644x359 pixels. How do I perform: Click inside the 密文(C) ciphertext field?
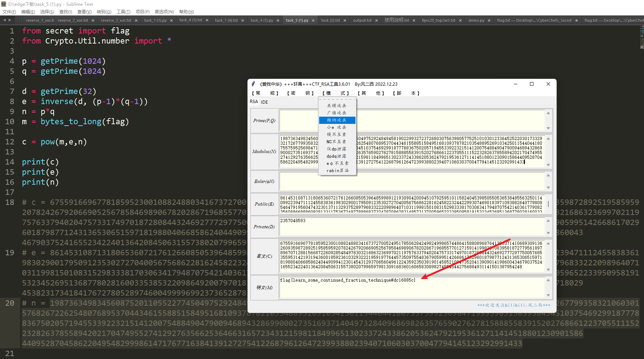coord(412,256)
